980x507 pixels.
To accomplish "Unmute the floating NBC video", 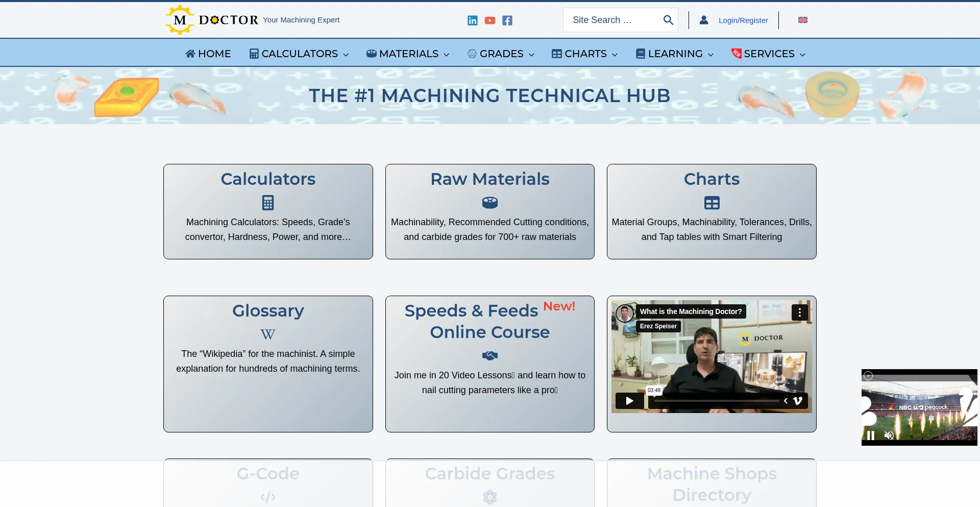I will pos(890,436).
